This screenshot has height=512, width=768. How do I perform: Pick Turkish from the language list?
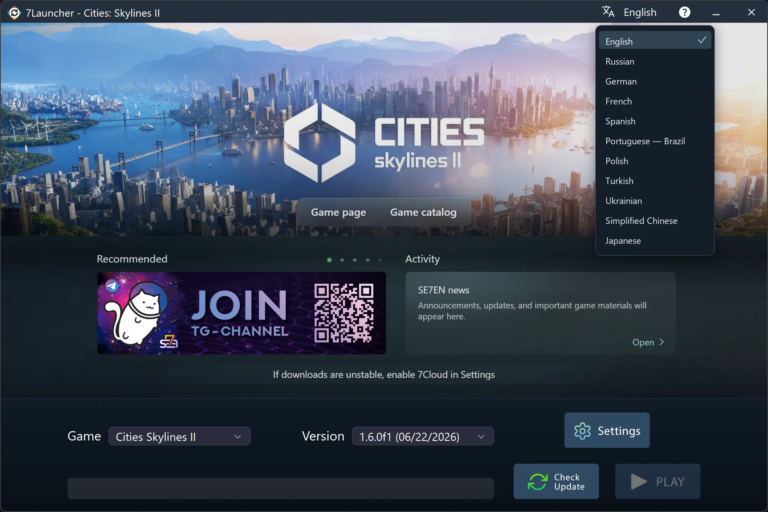tap(655, 181)
